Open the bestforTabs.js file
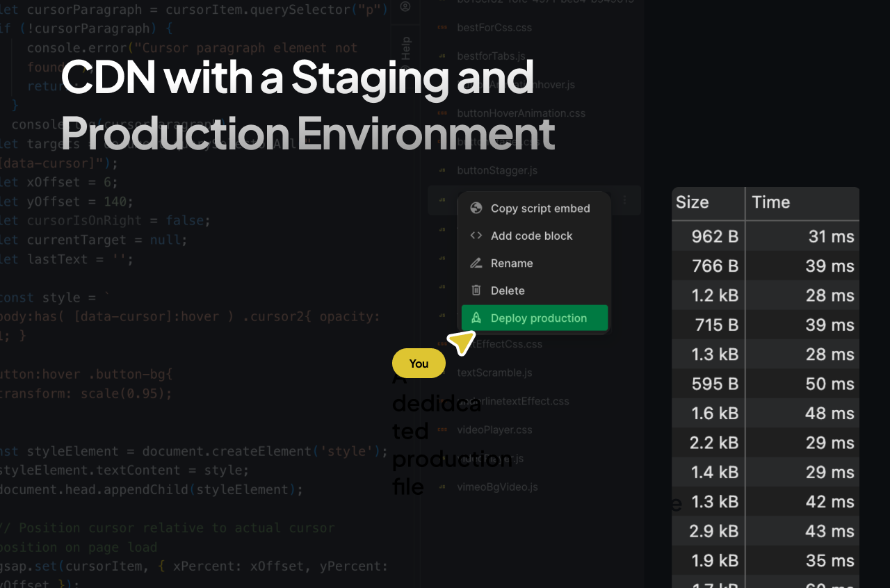This screenshot has height=588, width=890. (491, 56)
